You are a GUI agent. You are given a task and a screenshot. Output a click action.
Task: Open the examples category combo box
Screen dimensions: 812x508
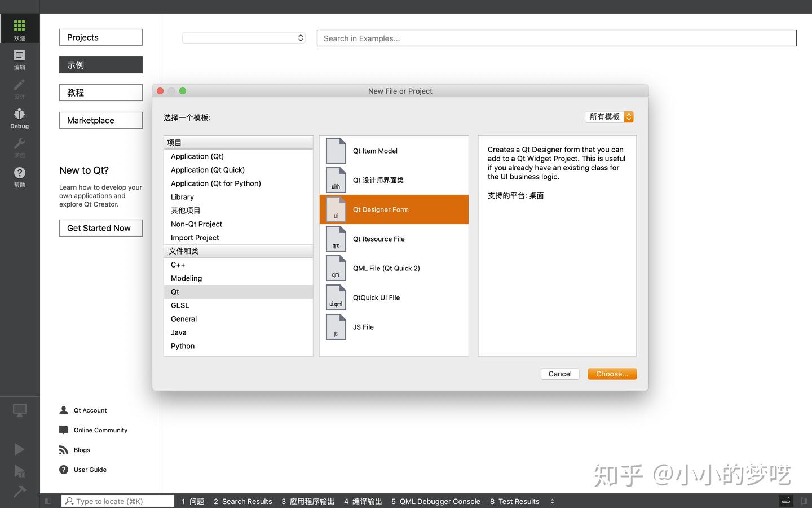click(x=244, y=38)
